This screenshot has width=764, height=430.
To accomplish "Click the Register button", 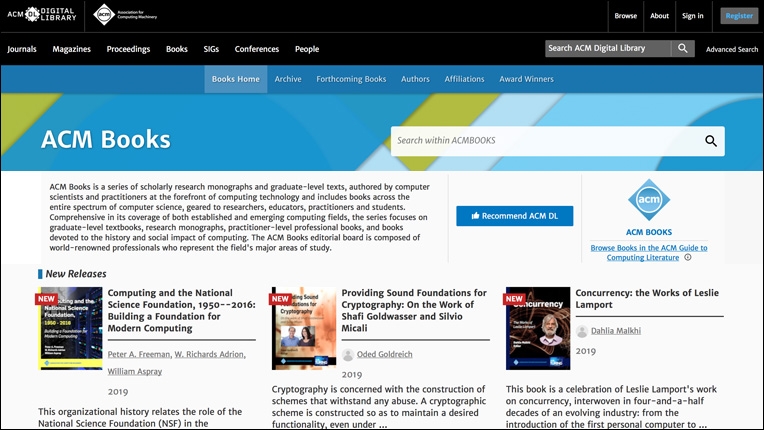I will coord(739,16).
